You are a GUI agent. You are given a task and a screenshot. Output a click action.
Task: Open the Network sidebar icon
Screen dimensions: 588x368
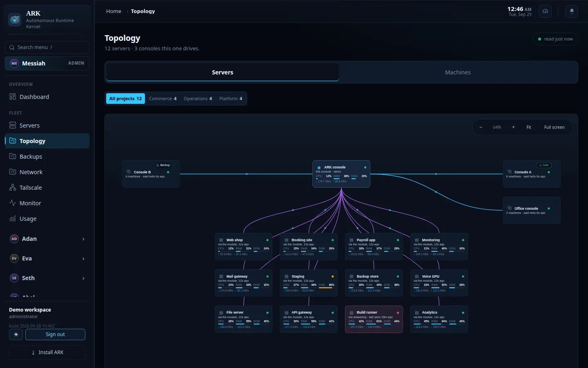(x=13, y=172)
